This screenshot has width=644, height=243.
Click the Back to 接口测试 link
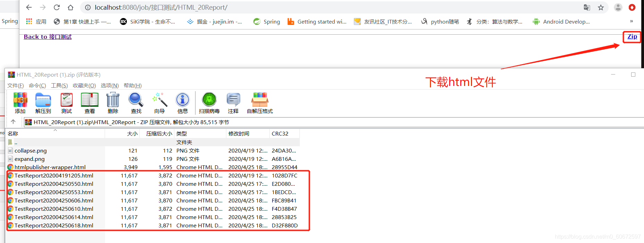tap(47, 37)
